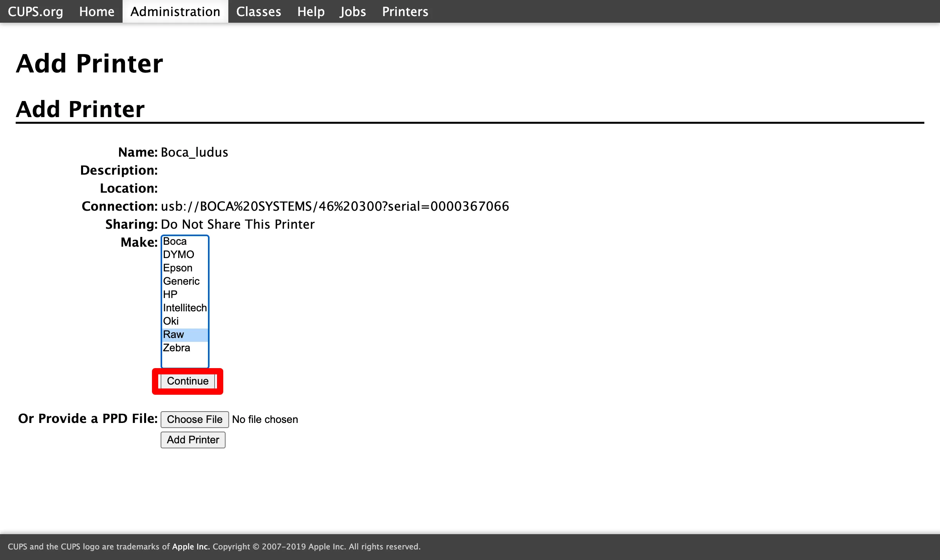Image resolution: width=940 pixels, height=560 pixels.
Task: Click Choose File for PPD upload
Action: tap(195, 419)
